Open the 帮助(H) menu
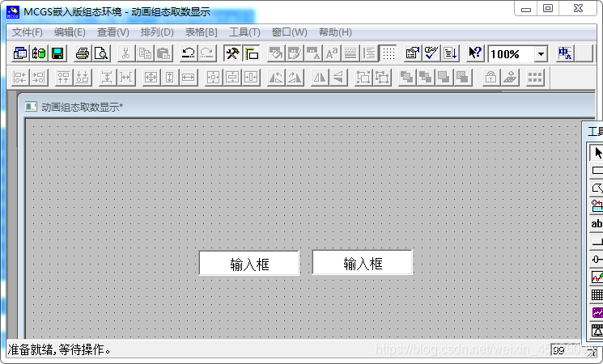This screenshot has height=364, width=603. coord(335,32)
